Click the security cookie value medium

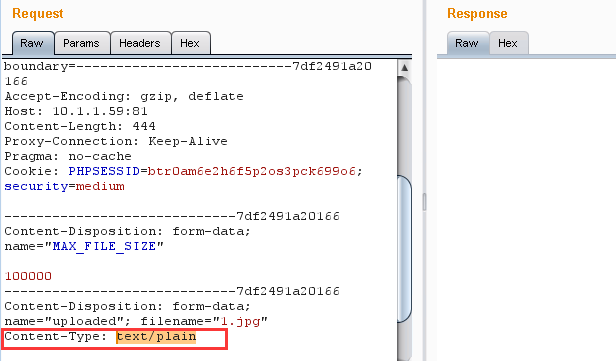click(100, 186)
